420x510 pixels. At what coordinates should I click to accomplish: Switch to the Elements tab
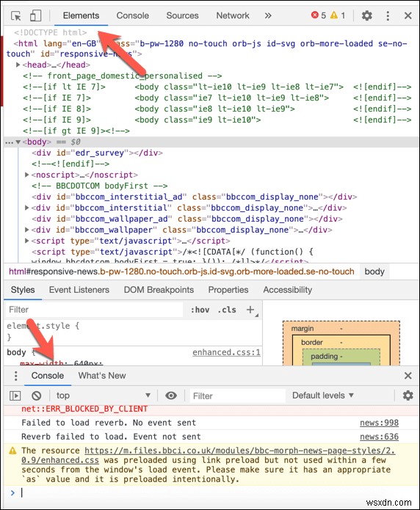tap(81, 15)
